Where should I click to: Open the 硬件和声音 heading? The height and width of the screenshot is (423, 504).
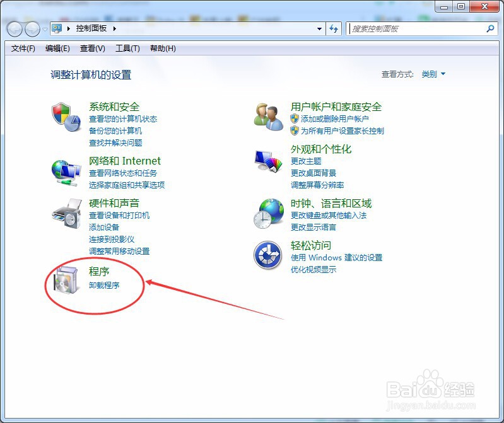[x=114, y=203]
